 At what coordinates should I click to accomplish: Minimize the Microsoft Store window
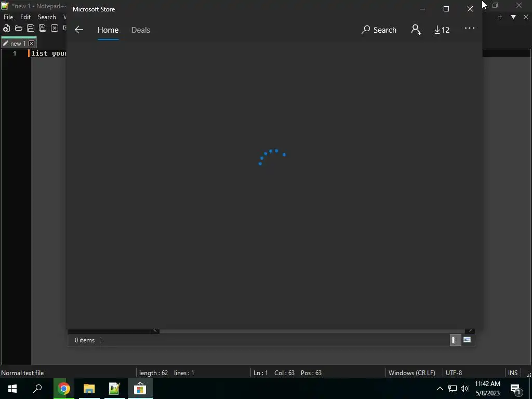pos(422,9)
